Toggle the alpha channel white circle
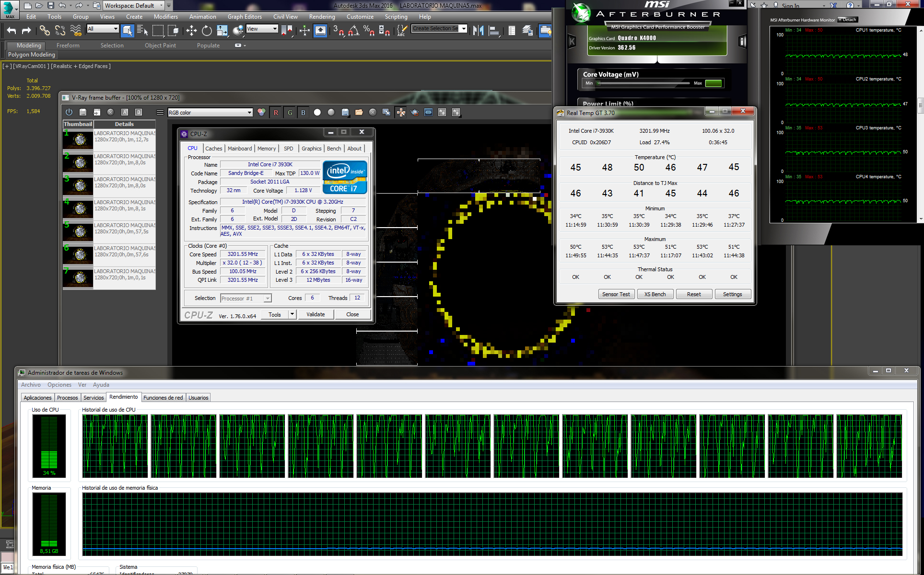This screenshot has height=575, width=924. [317, 112]
